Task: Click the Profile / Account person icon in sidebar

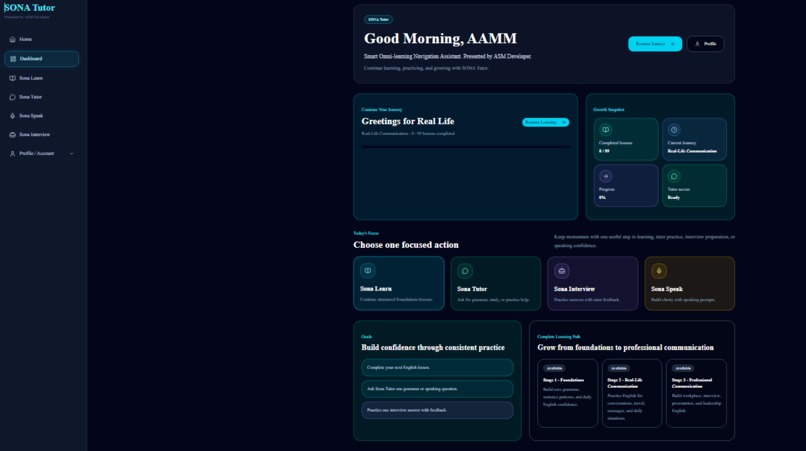Action: pyautogui.click(x=12, y=153)
